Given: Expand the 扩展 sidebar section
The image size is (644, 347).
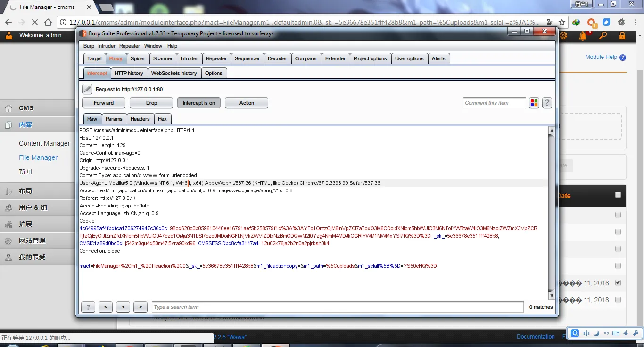Looking at the screenshot, I should 25,224.
